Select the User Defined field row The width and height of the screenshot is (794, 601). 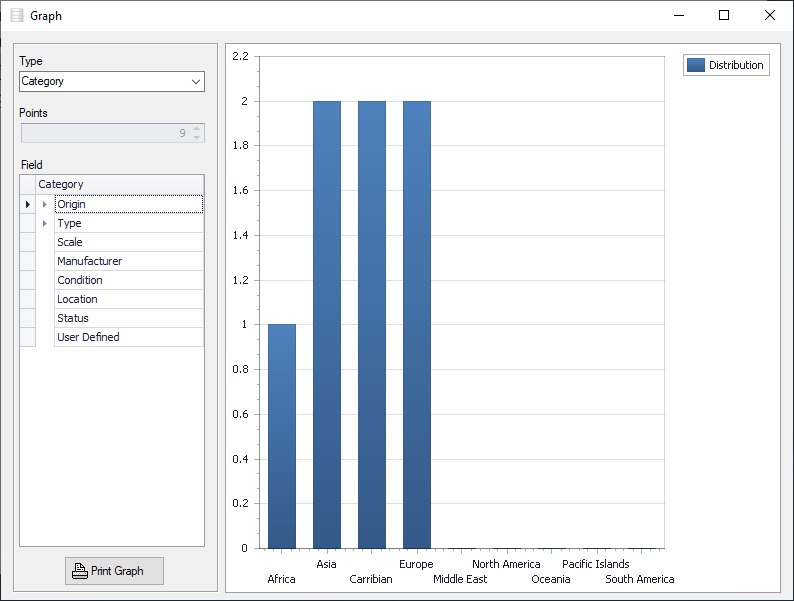pyautogui.click(x=129, y=337)
